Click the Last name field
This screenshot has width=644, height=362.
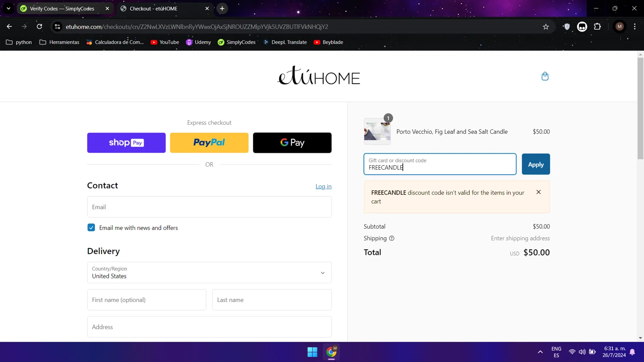click(272, 300)
